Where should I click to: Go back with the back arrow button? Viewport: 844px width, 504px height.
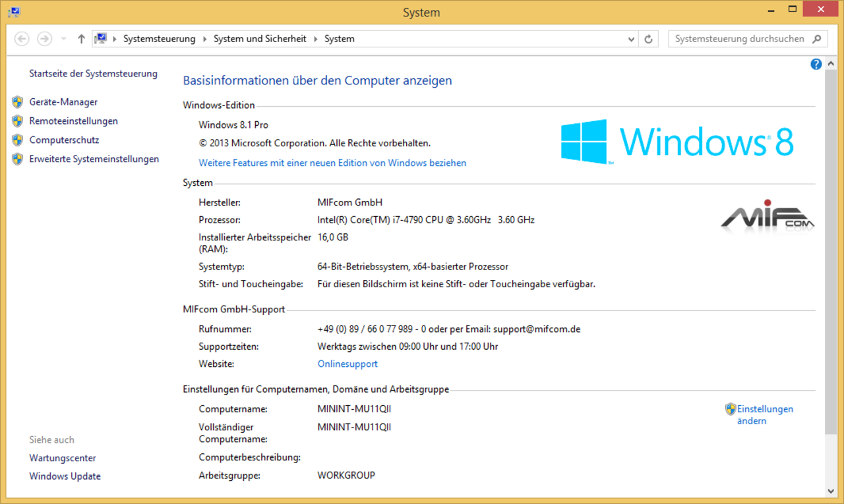pyautogui.click(x=22, y=39)
